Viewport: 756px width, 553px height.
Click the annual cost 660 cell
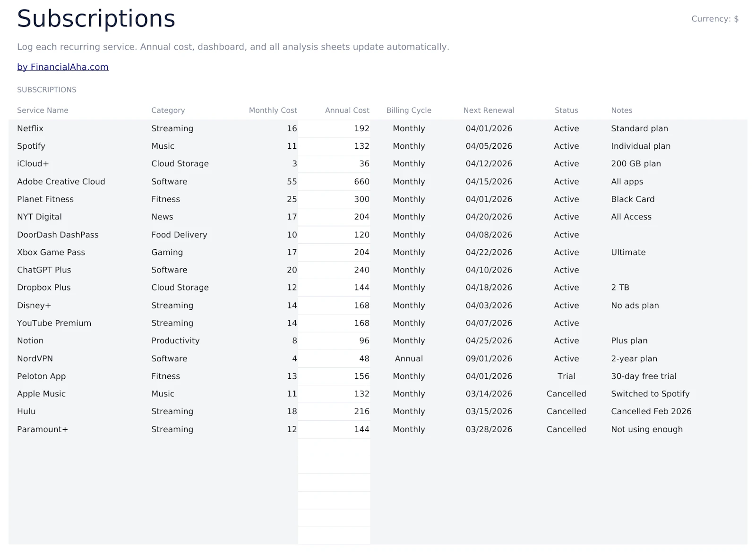(x=362, y=181)
